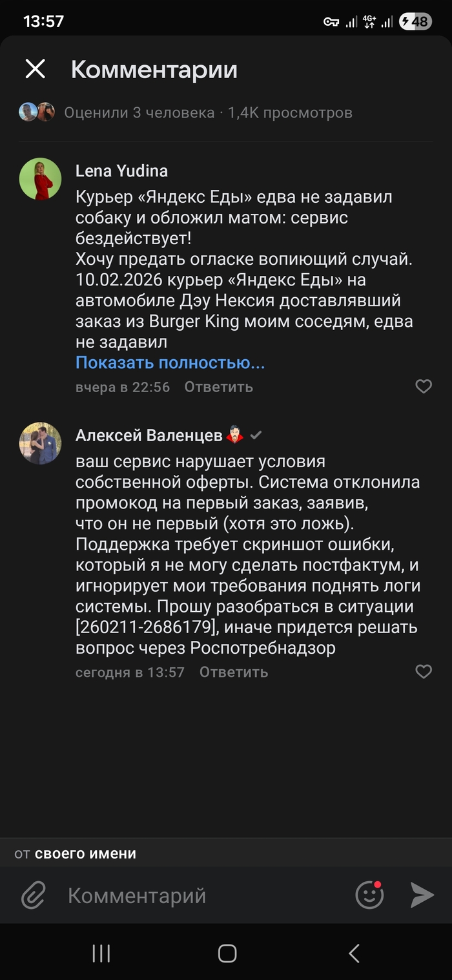Image resolution: width=452 pixels, height=980 pixels.
Task: Open Алексей Валенцев's profile avatar
Action: [40, 444]
